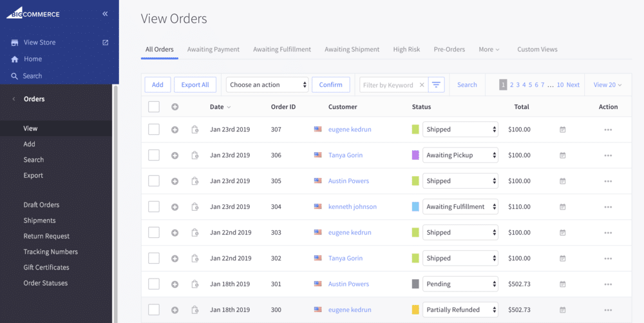This screenshot has width=644, height=323.
Task: Open the High Risk tab
Action: tap(406, 50)
